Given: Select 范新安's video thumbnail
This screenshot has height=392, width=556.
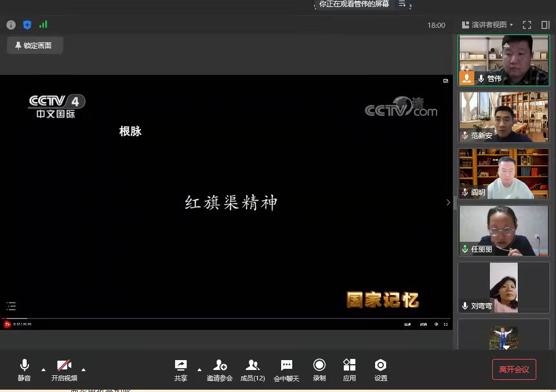Looking at the screenshot, I should point(503,117).
